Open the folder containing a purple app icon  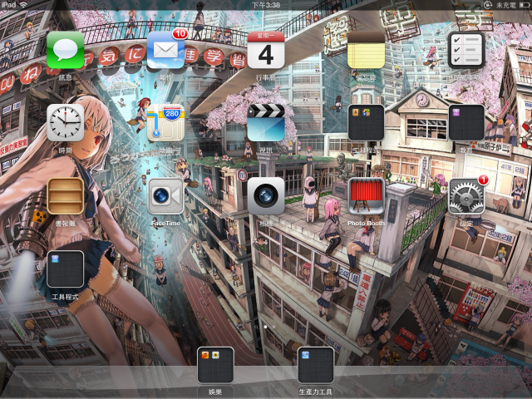tap(466, 122)
